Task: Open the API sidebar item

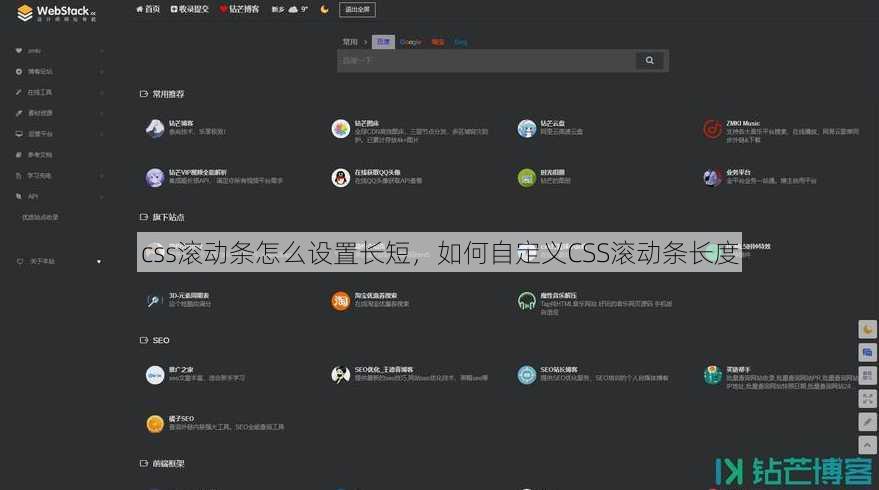Action: 33,196
